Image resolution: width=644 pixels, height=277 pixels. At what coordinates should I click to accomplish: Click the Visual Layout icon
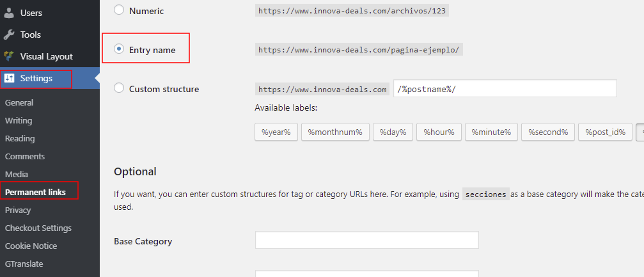pyautogui.click(x=9, y=56)
